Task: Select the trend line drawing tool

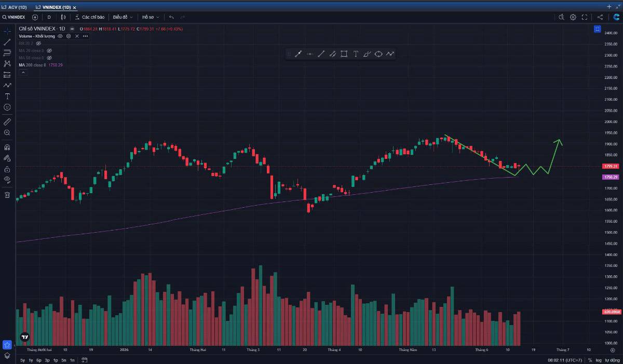Action: point(7,42)
